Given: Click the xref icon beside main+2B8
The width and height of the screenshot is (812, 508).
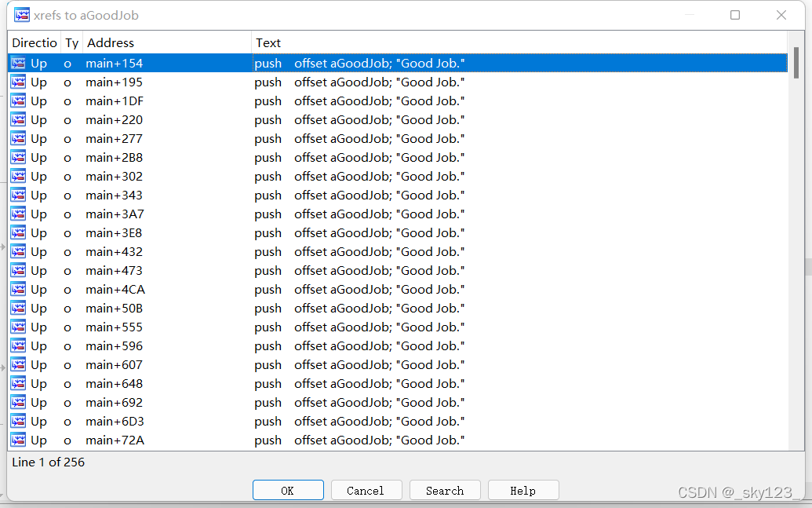Looking at the screenshot, I should pyautogui.click(x=18, y=158).
